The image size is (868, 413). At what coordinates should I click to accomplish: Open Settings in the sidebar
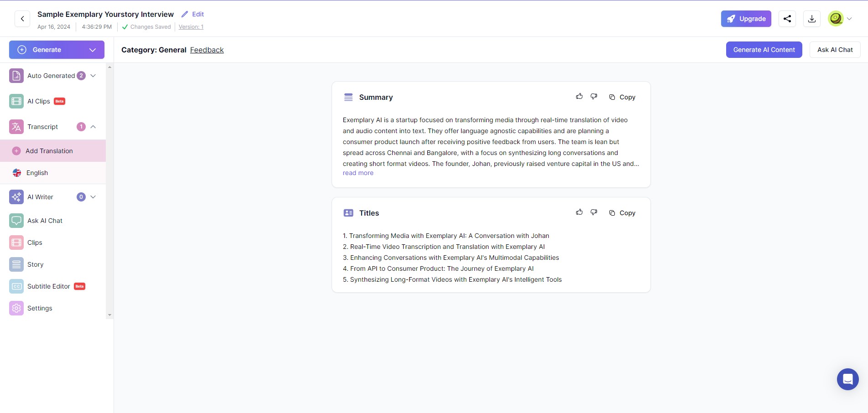pyautogui.click(x=40, y=308)
